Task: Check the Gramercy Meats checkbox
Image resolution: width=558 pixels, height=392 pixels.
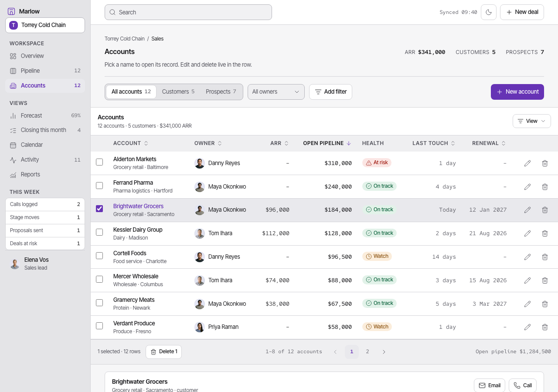Action: pos(99,303)
